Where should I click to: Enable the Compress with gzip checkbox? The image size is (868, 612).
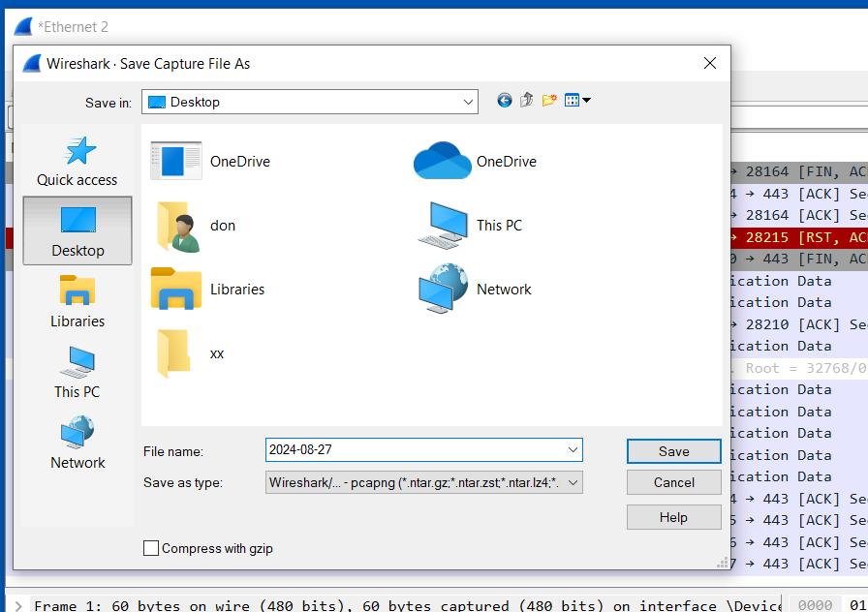pos(151,548)
